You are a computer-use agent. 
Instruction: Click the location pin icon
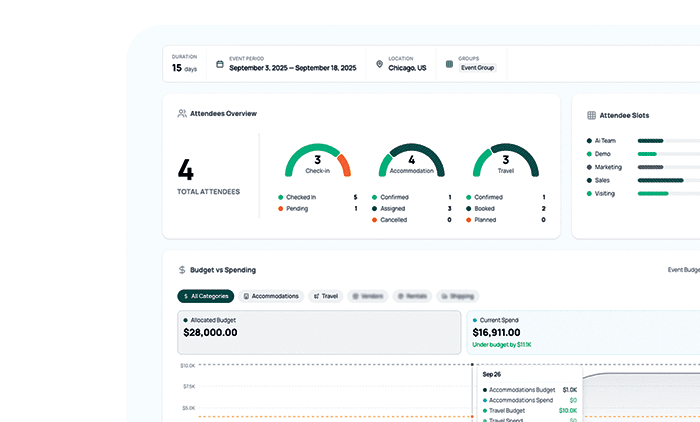(x=379, y=64)
